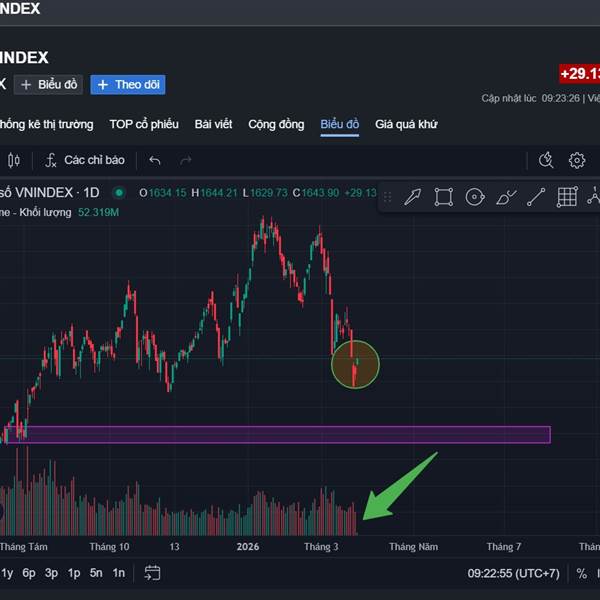The width and height of the screenshot is (600, 600).
Task: Select the circular pattern drawing tool
Action: (475, 197)
